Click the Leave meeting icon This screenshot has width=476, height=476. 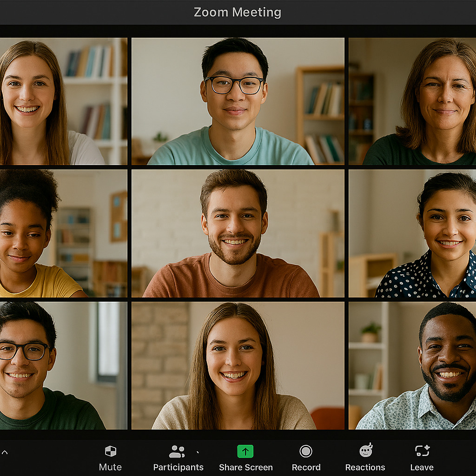[x=422, y=450]
